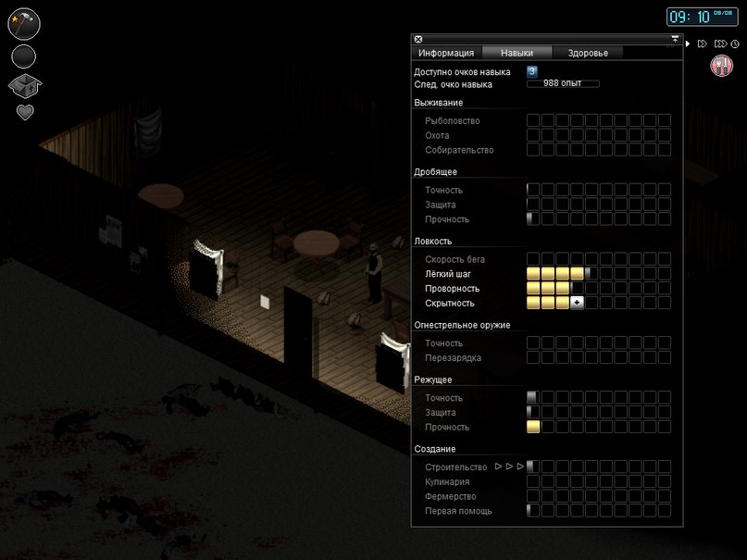Click Лёгкий шаг partially filled fifth box
The height and width of the screenshot is (560, 747).
(591, 273)
